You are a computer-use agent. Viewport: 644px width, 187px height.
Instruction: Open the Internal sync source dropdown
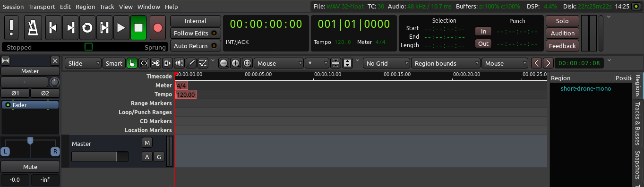coord(196,21)
